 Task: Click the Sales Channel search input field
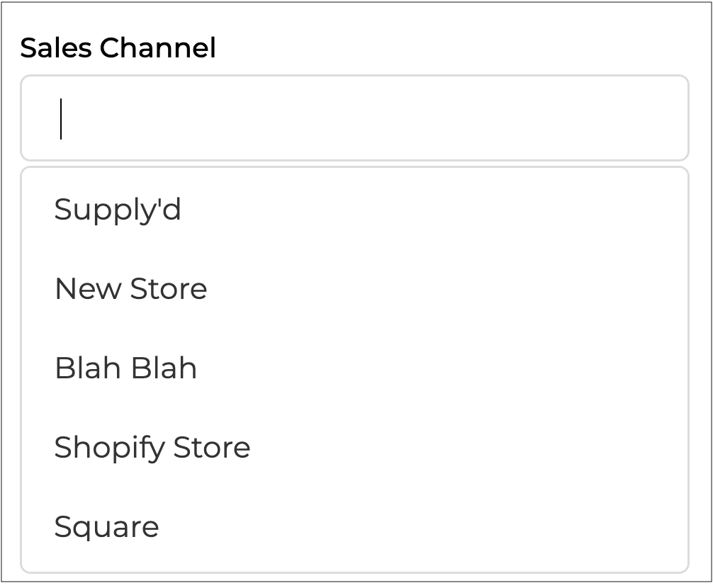tap(354, 118)
